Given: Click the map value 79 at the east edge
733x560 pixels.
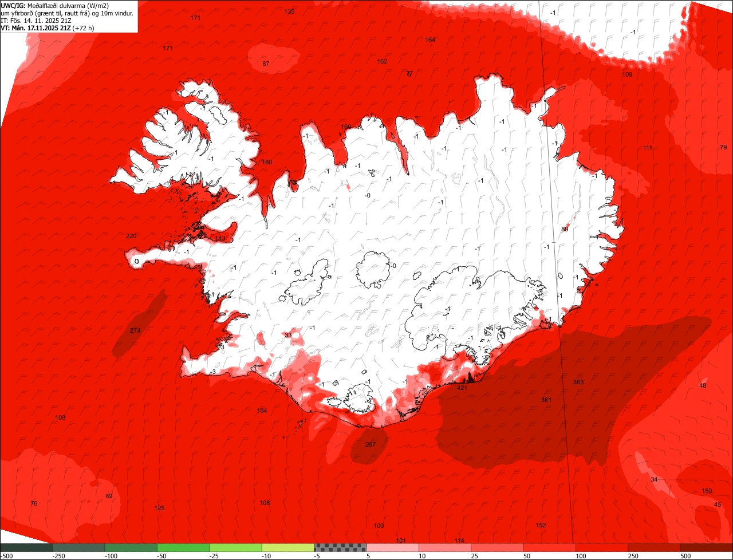Looking at the screenshot, I should click(723, 147).
